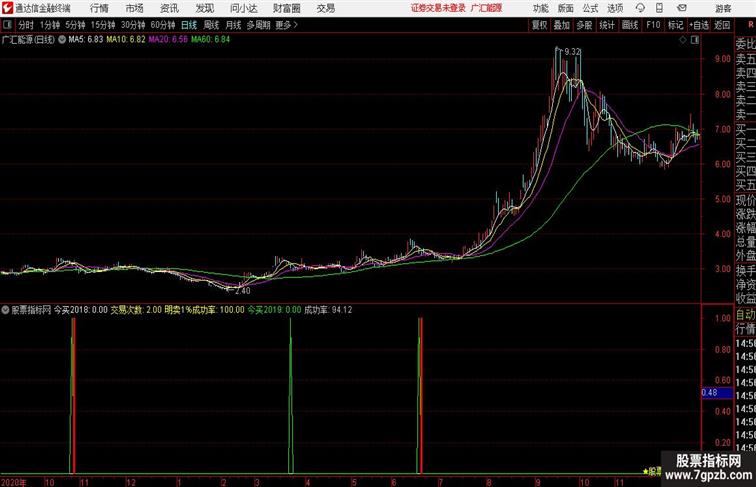Click the 证券交易未登录 login link
Image resolution: width=756 pixels, height=487 pixels.
[438, 8]
